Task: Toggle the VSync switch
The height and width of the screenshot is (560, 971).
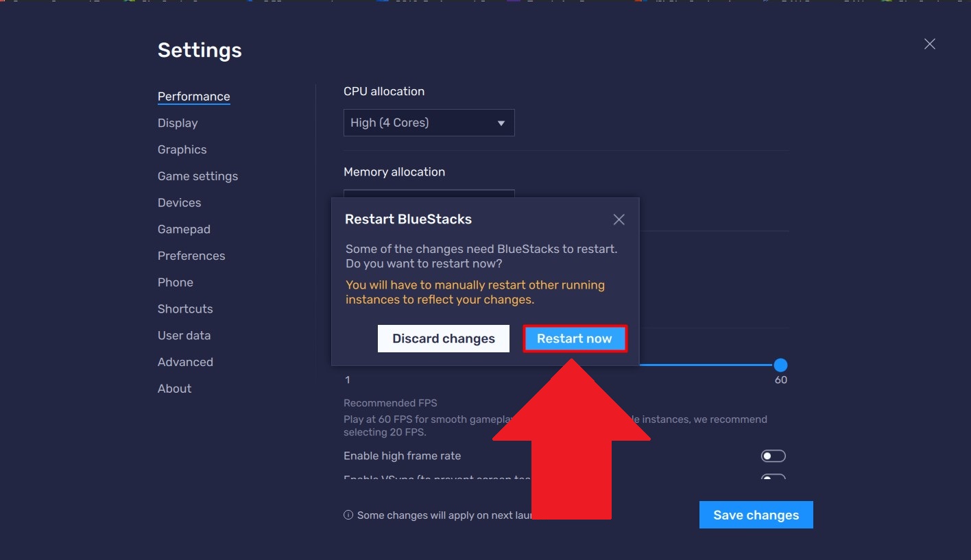Action: tap(773, 478)
